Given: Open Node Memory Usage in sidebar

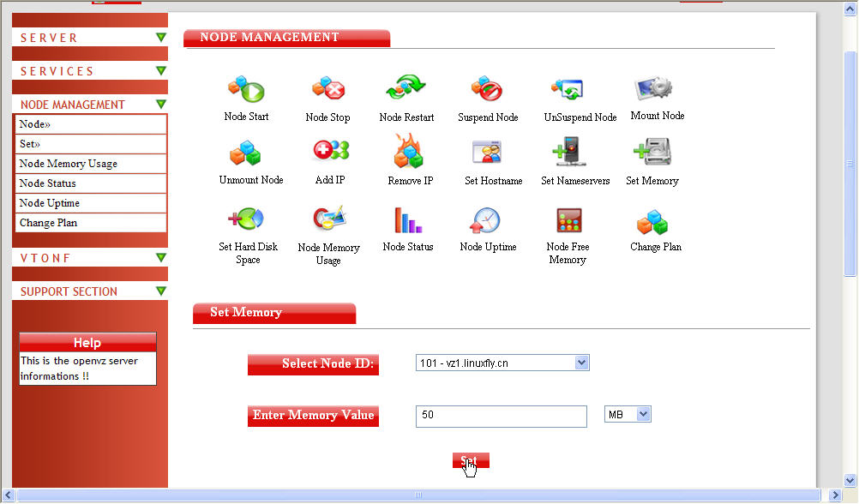Looking at the screenshot, I should tap(69, 164).
